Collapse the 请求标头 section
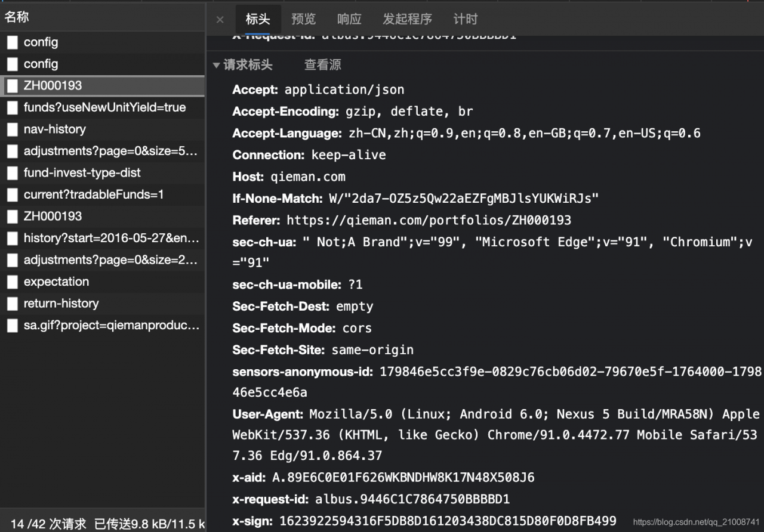The height and width of the screenshot is (532, 764). [216, 65]
